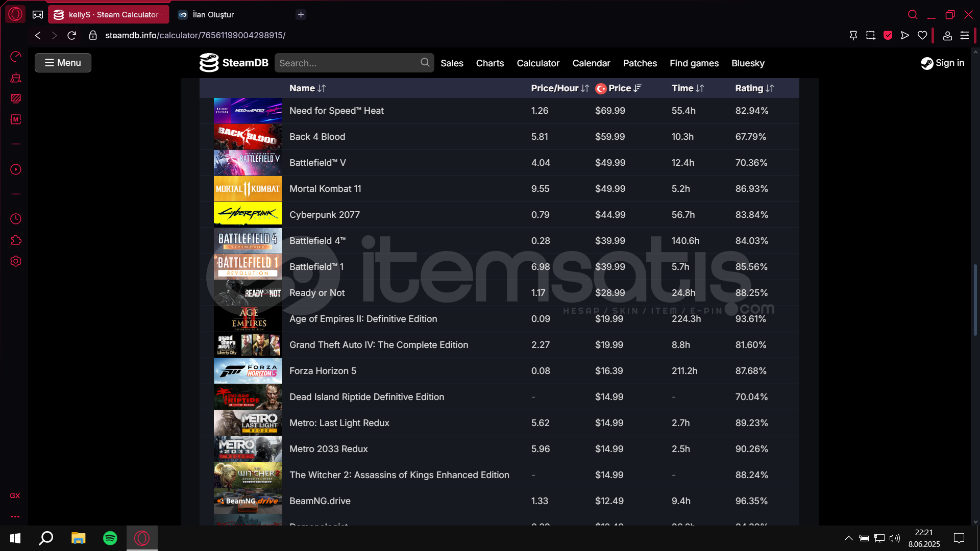The height and width of the screenshot is (551, 980).
Task: Click the Age of Empires II thumbnail
Action: (x=248, y=319)
